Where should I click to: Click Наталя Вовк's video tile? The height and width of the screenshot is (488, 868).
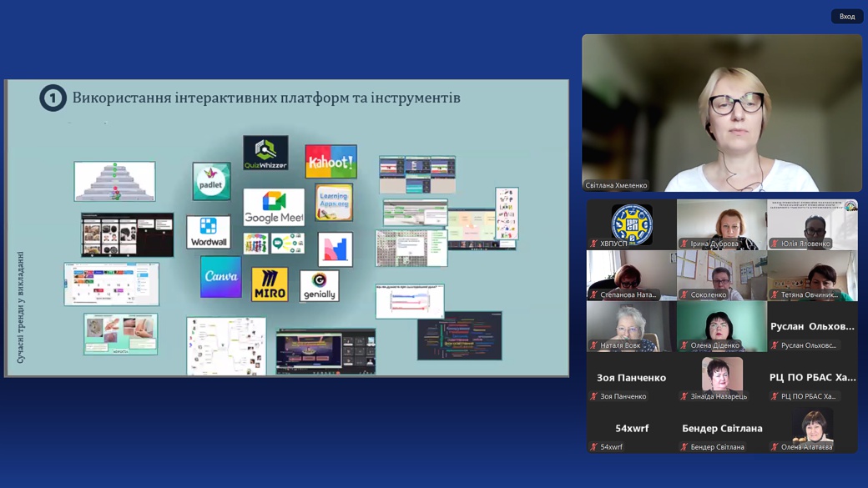pos(632,326)
